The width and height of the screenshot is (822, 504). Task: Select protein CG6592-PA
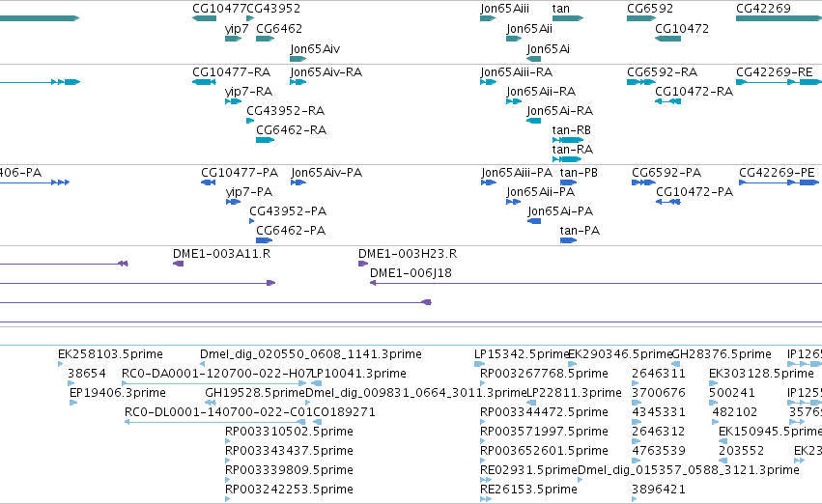[x=666, y=173]
